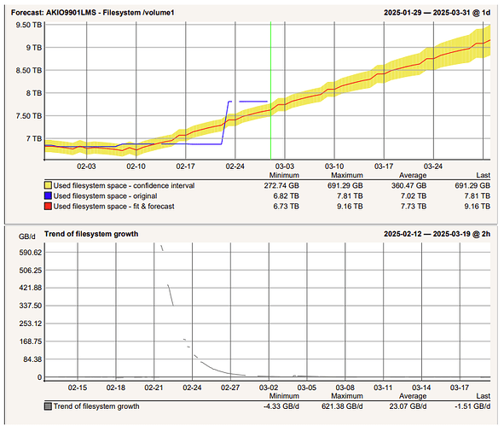Click the original space average 7.02 TB
Screen dimensions: 504x426
point(414,196)
